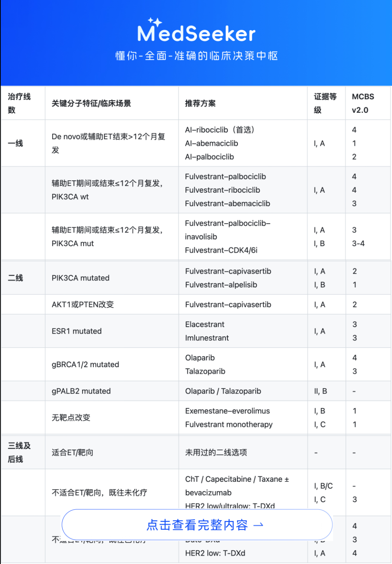Click Fulvestrant–ribociclib entry
Image resolution: width=392 pixels, height=564 pixels.
coord(222,190)
